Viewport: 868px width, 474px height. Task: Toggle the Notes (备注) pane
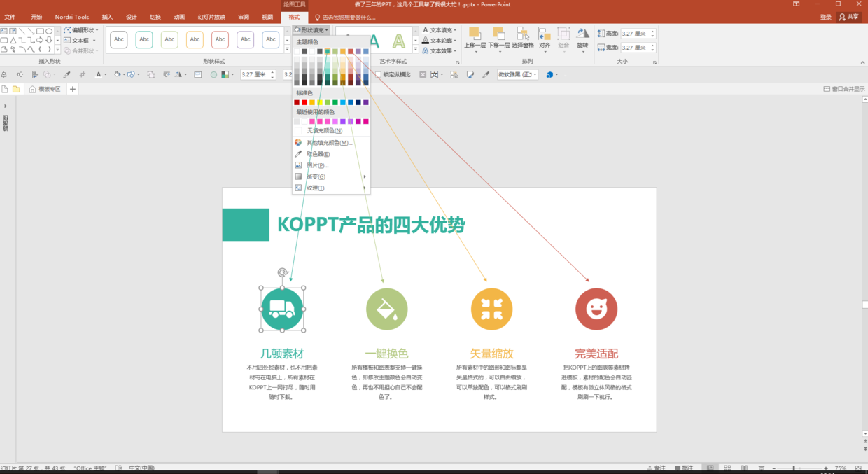pyautogui.click(x=656, y=468)
